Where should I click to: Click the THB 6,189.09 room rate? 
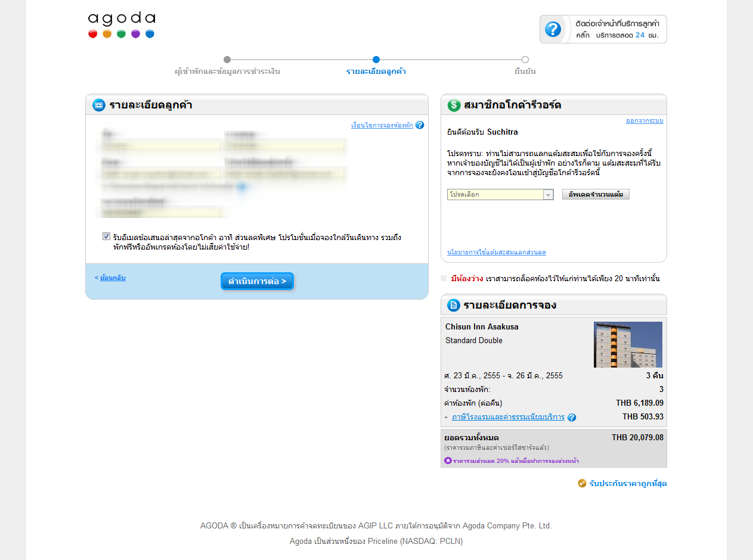[x=640, y=403]
